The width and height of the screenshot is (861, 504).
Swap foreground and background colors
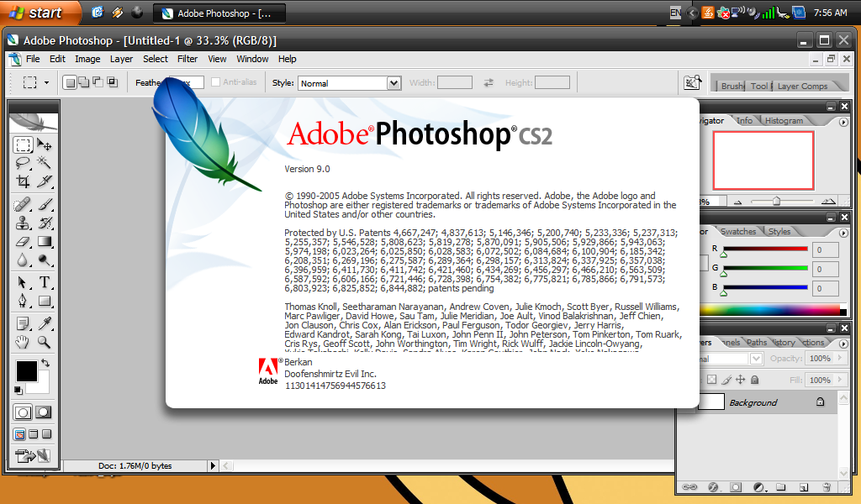pos(45,363)
